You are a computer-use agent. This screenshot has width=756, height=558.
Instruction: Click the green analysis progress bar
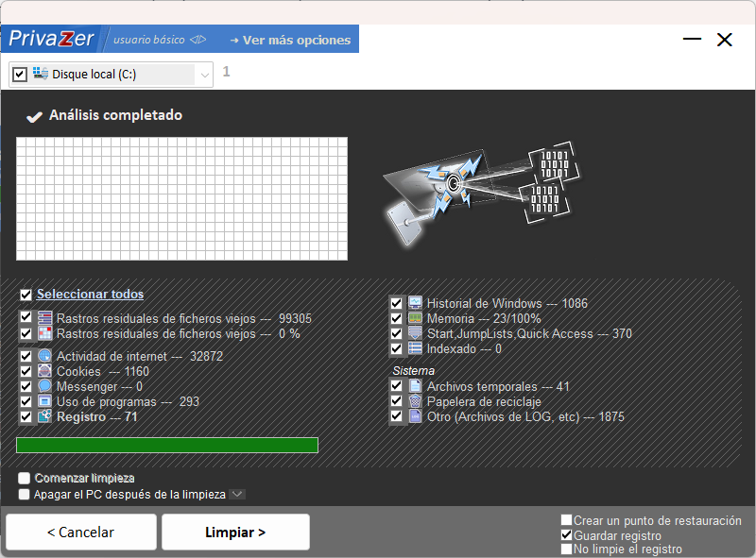click(x=167, y=446)
